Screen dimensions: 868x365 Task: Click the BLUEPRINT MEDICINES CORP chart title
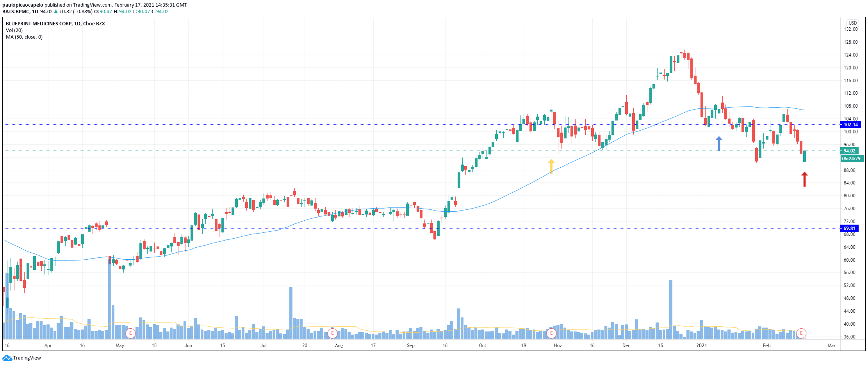(55, 24)
